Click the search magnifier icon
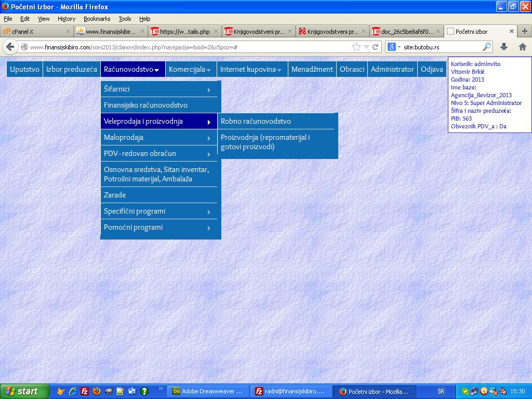Screen dimensions: 532x399 pos(487,47)
